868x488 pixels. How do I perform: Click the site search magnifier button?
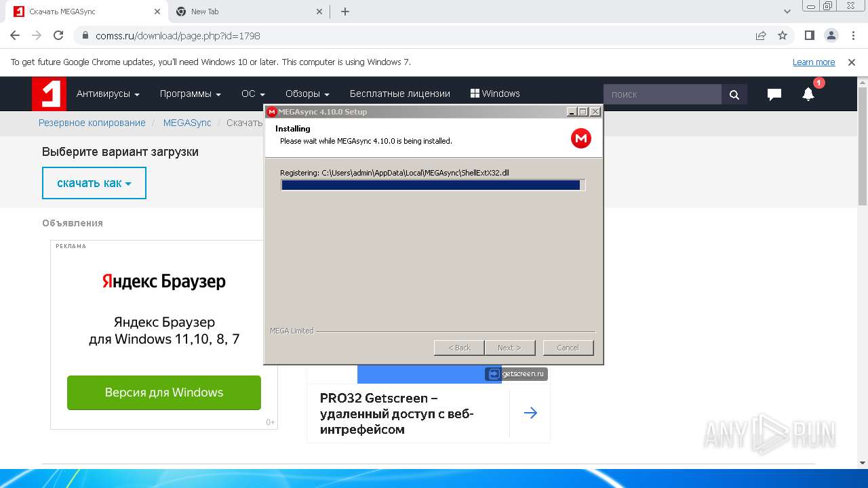pyautogui.click(x=734, y=94)
